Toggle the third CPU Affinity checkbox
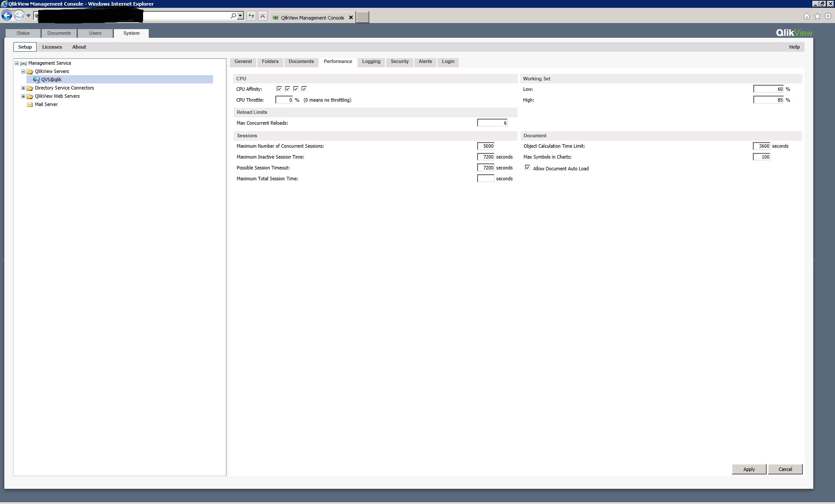Screen dimensions: 835x504 pos(296,89)
